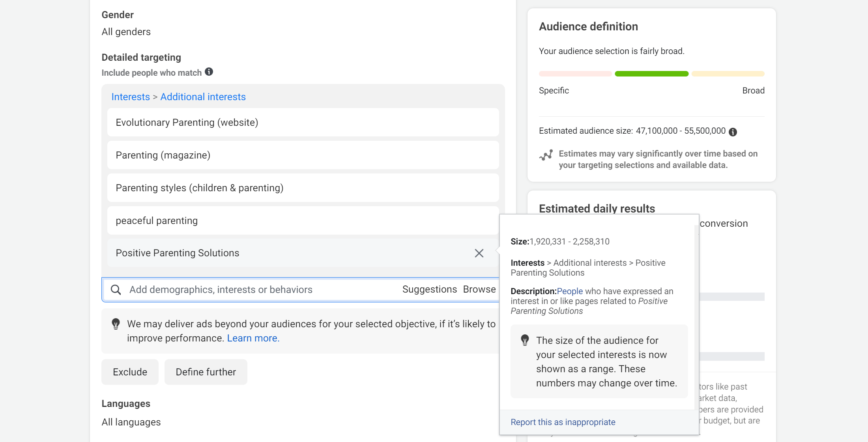Click 'Define further' button for audience
Viewport: 868px width, 442px height.
pos(205,371)
